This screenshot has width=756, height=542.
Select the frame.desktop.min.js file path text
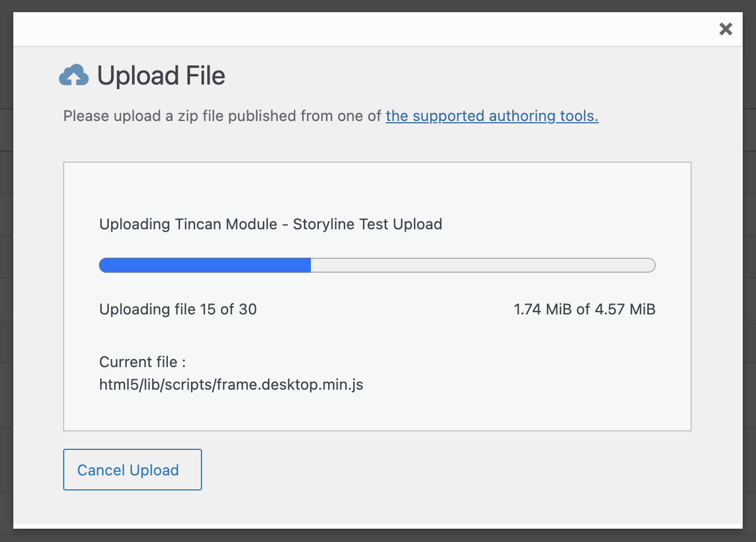pos(231,384)
